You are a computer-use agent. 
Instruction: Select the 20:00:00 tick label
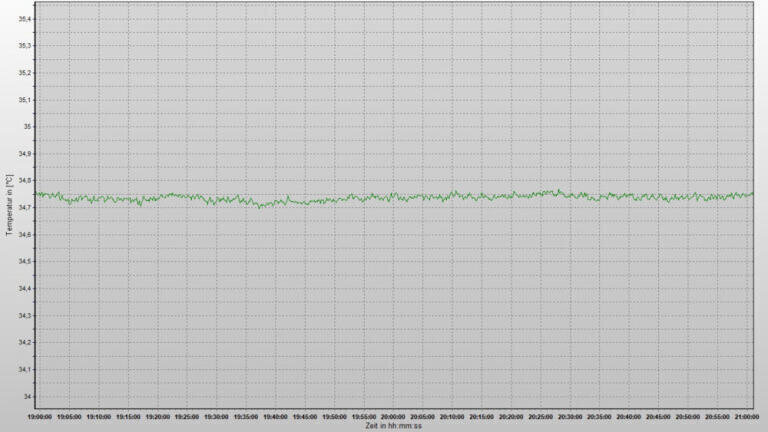tap(393, 417)
